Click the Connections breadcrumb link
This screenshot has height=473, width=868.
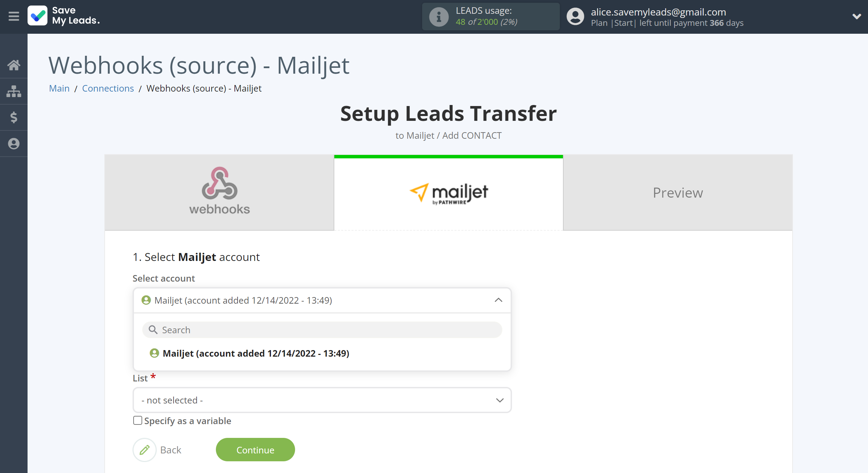108,88
